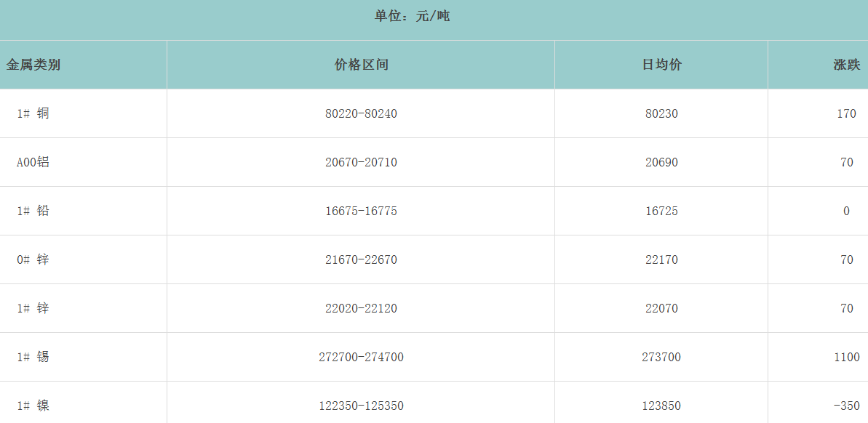This screenshot has width=868, height=423.
Task: Click the nickel change value -350
Action: (x=845, y=406)
